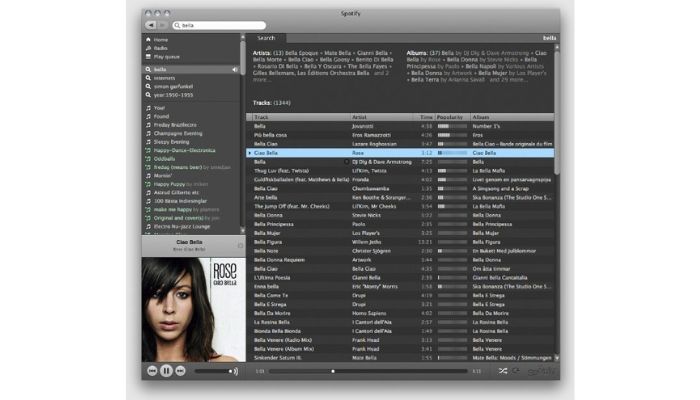Open album 'Number 1's'
Viewport: 700px width, 400px height.
(x=486, y=126)
